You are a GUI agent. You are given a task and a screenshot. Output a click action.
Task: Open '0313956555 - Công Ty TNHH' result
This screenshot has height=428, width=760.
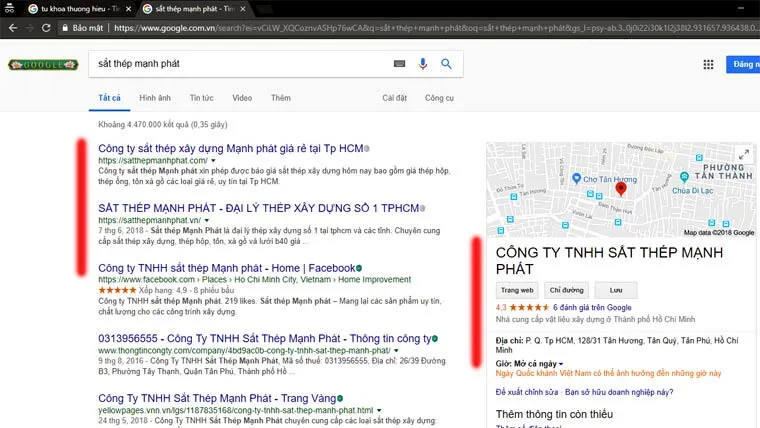[x=265, y=339]
